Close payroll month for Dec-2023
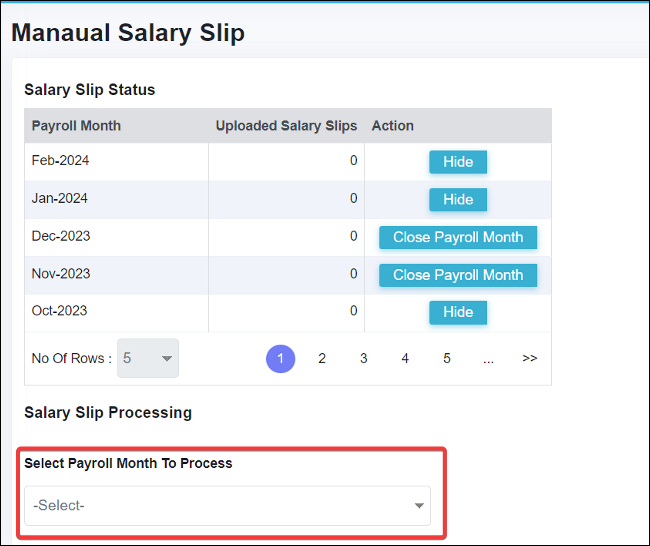The width and height of the screenshot is (650, 546). (458, 237)
